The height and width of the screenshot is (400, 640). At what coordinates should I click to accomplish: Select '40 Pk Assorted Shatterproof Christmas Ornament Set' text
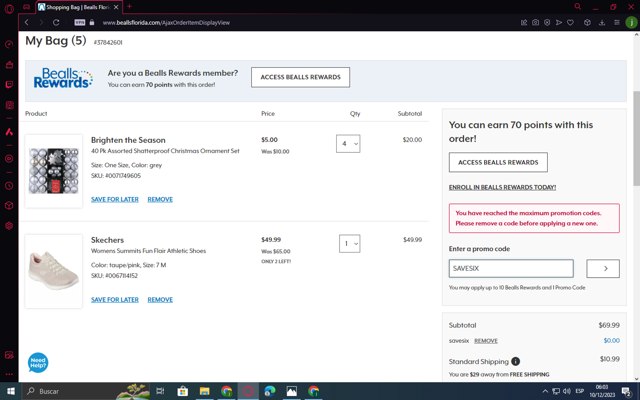coord(165,151)
